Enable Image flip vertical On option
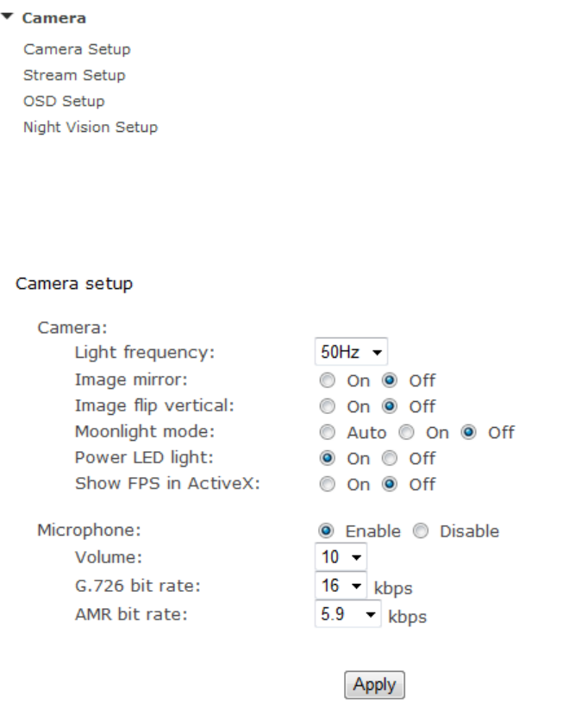The width and height of the screenshot is (575, 728). click(x=327, y=406)
